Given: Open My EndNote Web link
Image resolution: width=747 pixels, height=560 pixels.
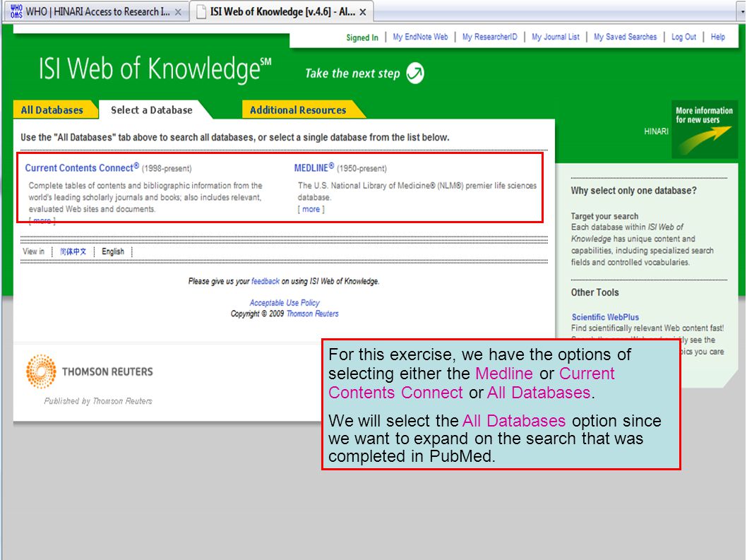Looking at the screenshot, I should [420, 37].
